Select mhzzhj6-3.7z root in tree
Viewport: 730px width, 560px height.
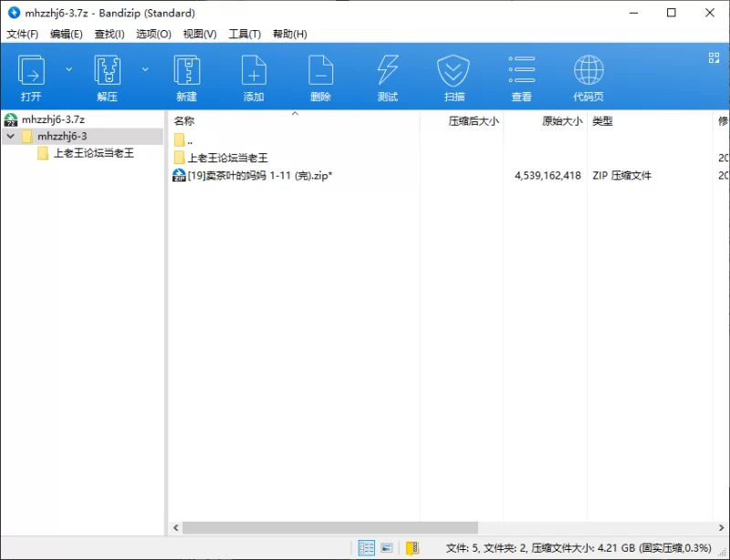(x=53, y=119)
